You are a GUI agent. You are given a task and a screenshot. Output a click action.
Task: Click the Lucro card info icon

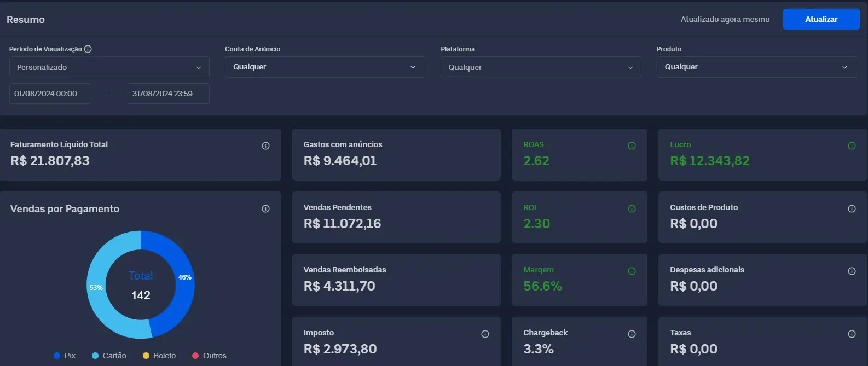pos(852,146)
